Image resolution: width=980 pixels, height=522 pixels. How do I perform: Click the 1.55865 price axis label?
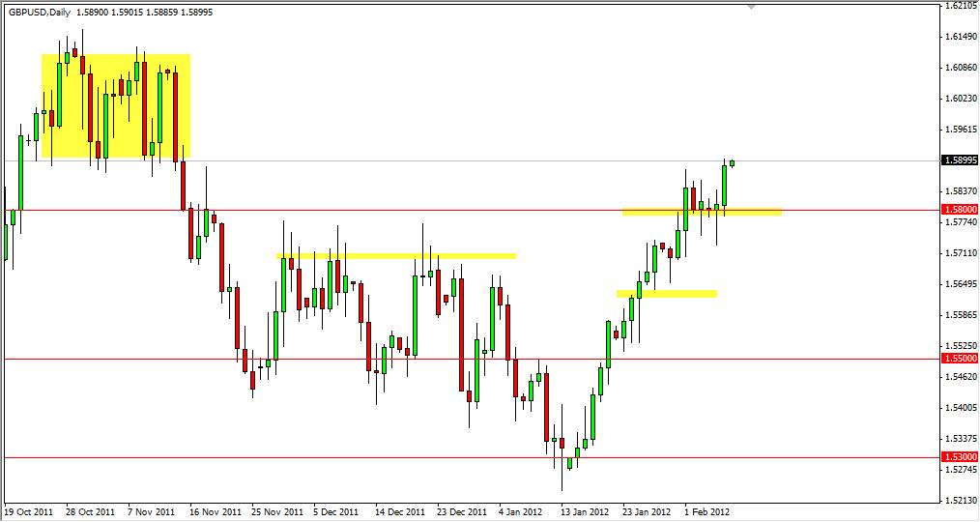961,315
